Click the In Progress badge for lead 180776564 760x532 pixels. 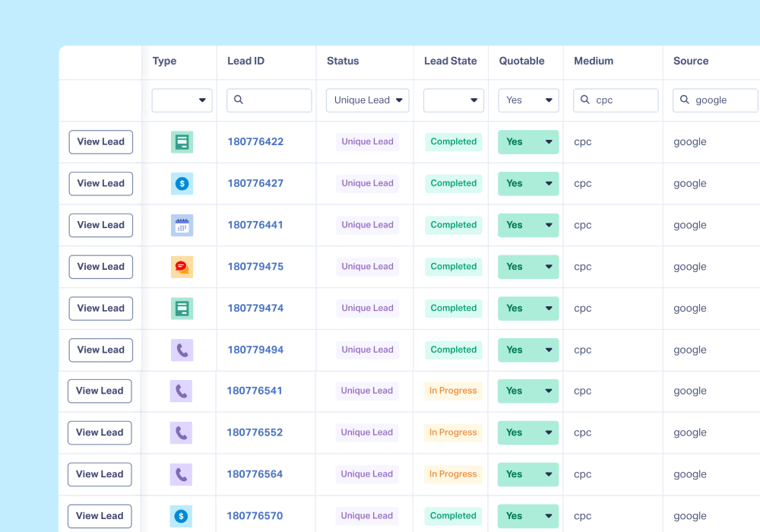pyautogui.click(x=453, y=474)
